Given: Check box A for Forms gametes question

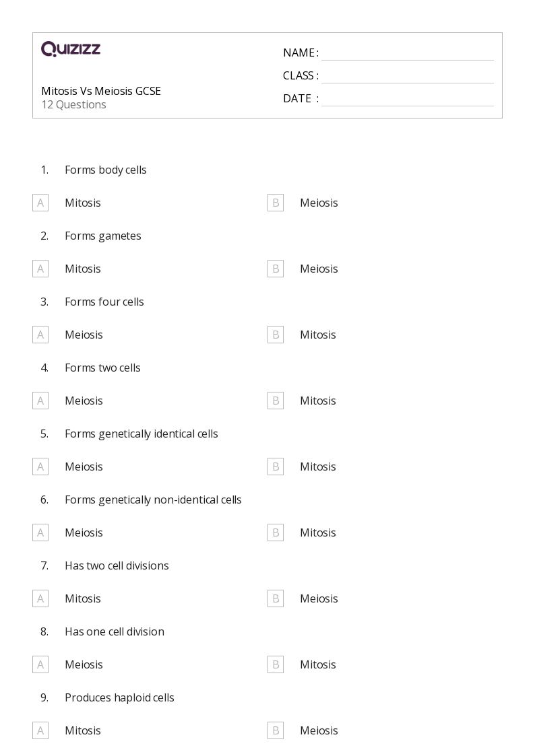Looking at the screenshot, I should point(40,269).
